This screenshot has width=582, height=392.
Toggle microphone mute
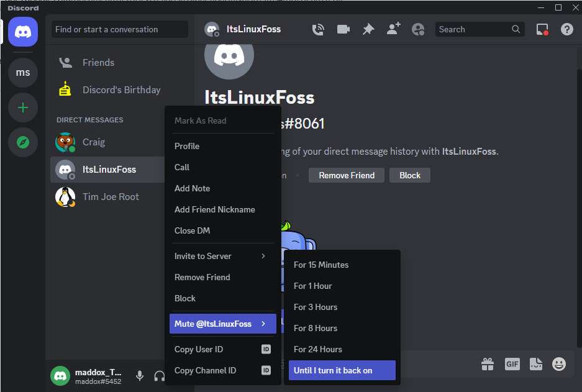[140, 376]
